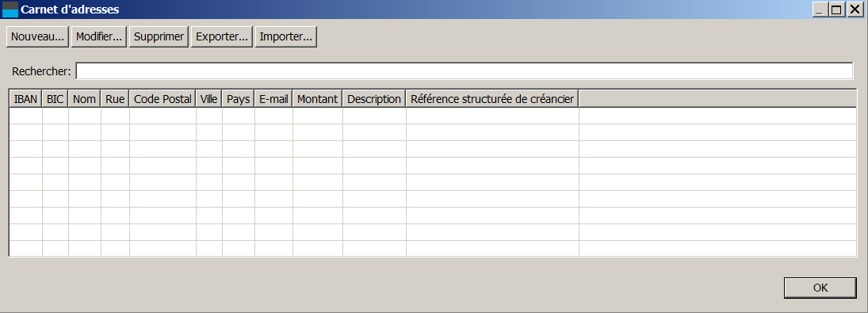Click the Nouveau... button
The height and width of the screenshot is (313, 868).
click(37, 37)
